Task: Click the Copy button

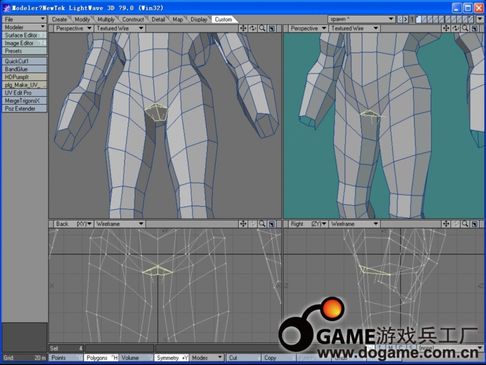Action: (x=278, y=358)
